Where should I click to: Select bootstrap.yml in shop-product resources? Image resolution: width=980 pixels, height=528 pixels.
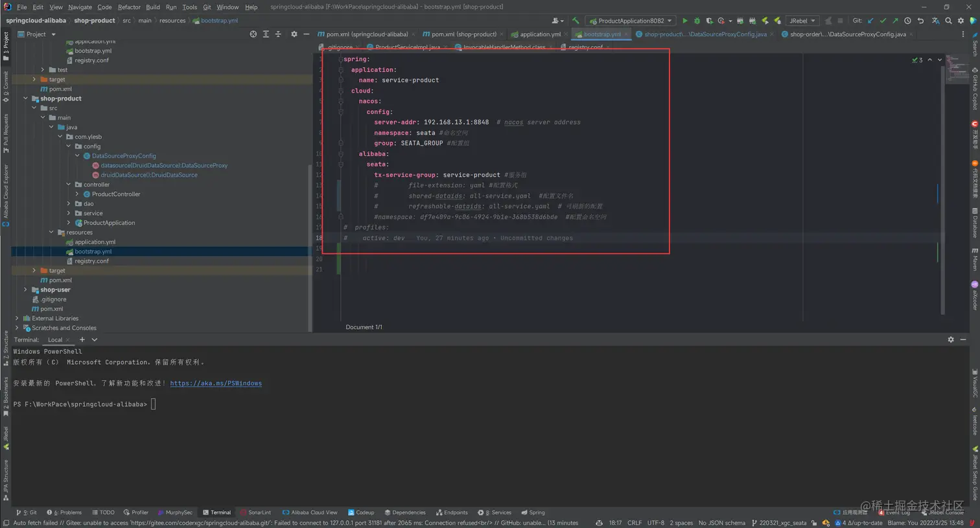point(93,251)
